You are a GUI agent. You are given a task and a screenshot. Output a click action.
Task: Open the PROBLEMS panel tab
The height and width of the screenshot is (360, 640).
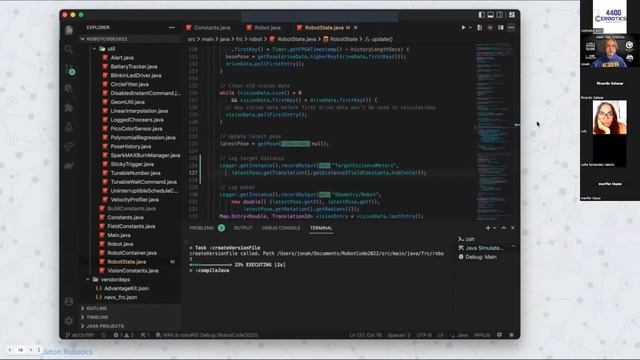(202, 228)
